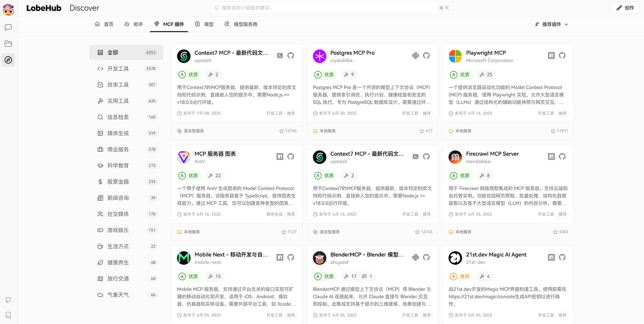Open the Playwright MCP title link
The width and height of the screenshot is (644, 324).
(486, 53)
